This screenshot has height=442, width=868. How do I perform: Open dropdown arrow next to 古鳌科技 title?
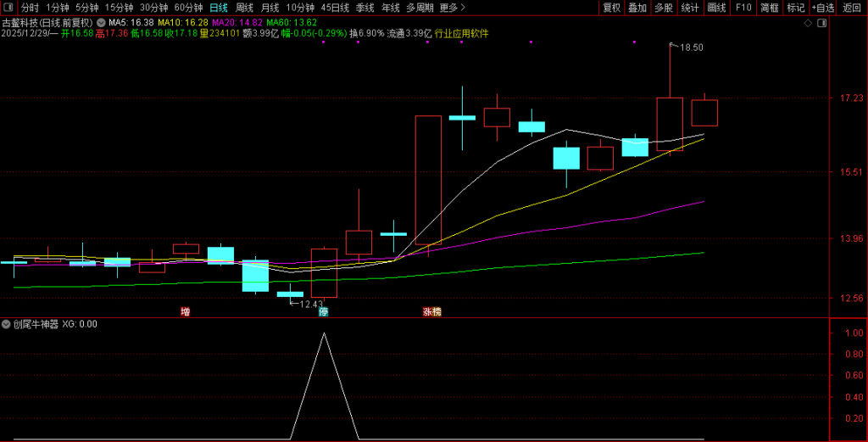click(101, 22)
